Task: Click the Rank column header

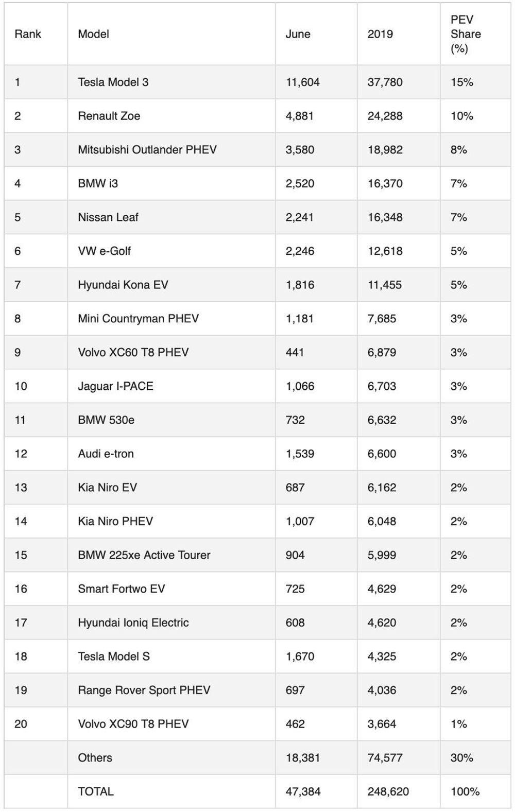Action: pos(28,34)
